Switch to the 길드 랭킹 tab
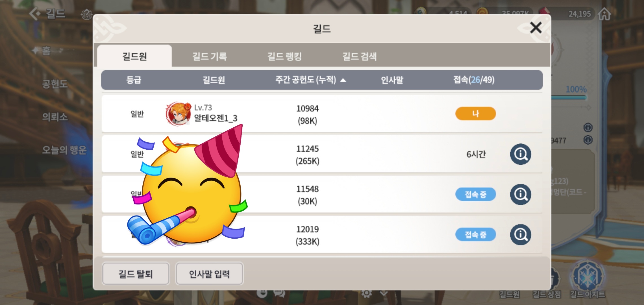The height and width of the screenshot is (305, 644). click(x=284, y=56)
